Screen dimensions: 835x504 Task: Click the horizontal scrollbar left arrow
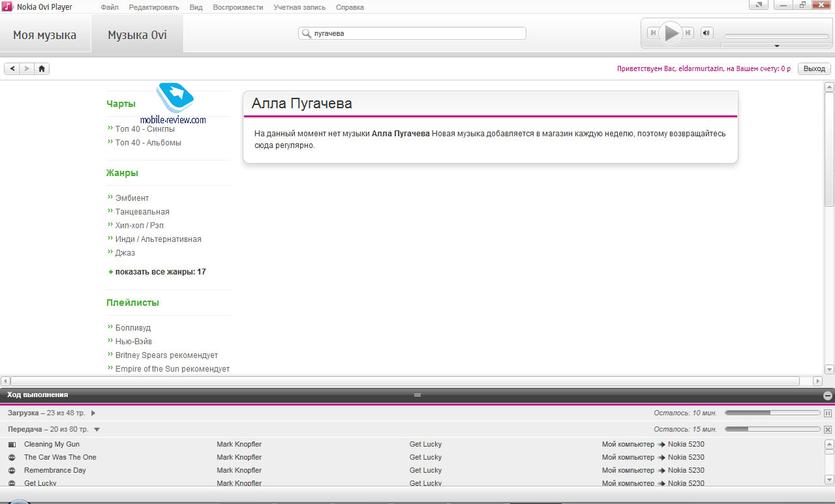click(5, 381)
